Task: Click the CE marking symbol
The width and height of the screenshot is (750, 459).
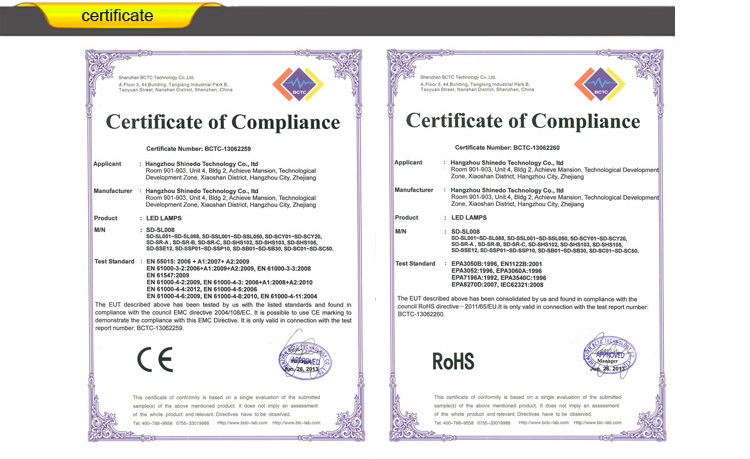Action: [155, 360]
